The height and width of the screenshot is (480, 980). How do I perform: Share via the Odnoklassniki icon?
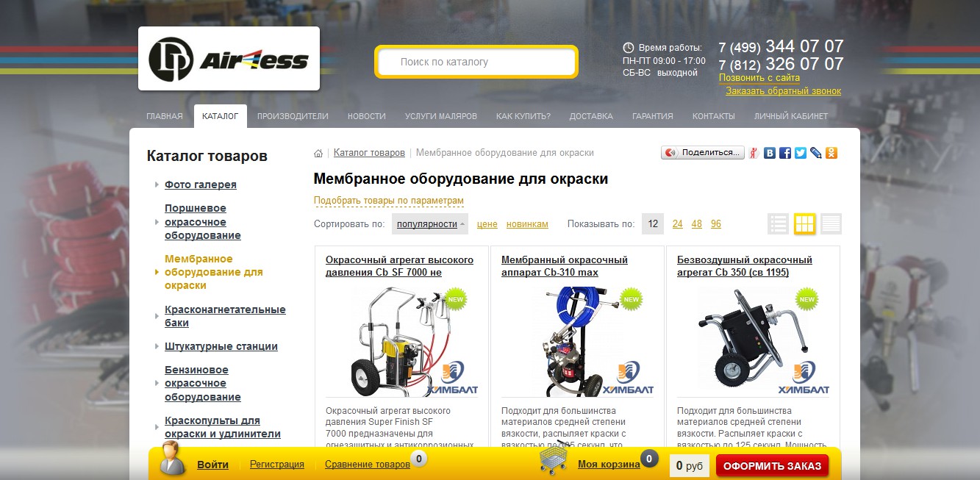(831, 153)
